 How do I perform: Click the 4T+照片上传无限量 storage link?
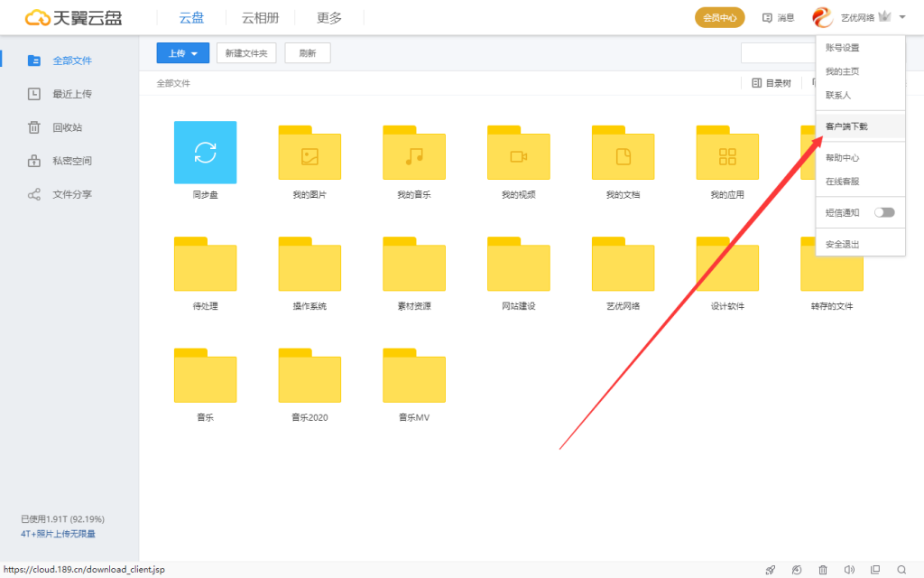pyautogui.click(x=58, y=534)
